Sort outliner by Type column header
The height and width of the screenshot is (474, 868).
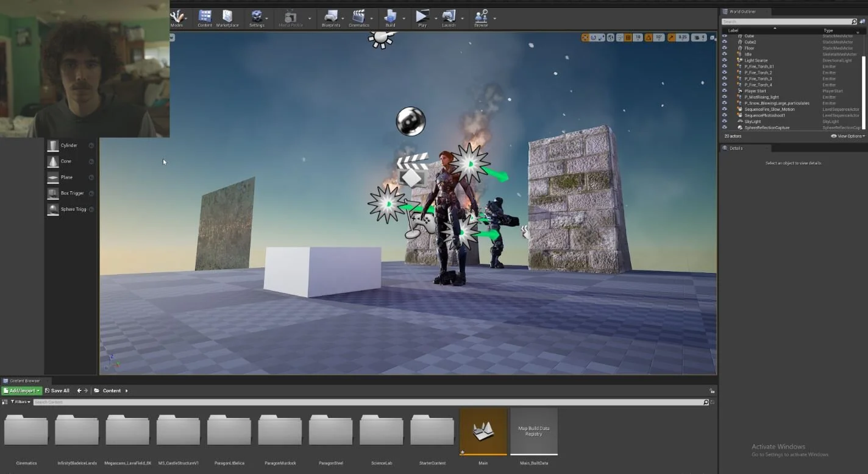click(x=828, y=30)
